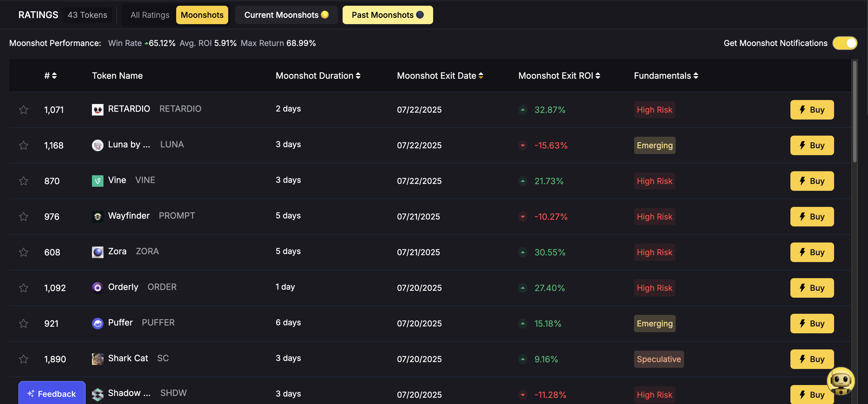Click Luna's Emerging fundamentals badge
Screen dimensions: 868x404
point(654,146)
